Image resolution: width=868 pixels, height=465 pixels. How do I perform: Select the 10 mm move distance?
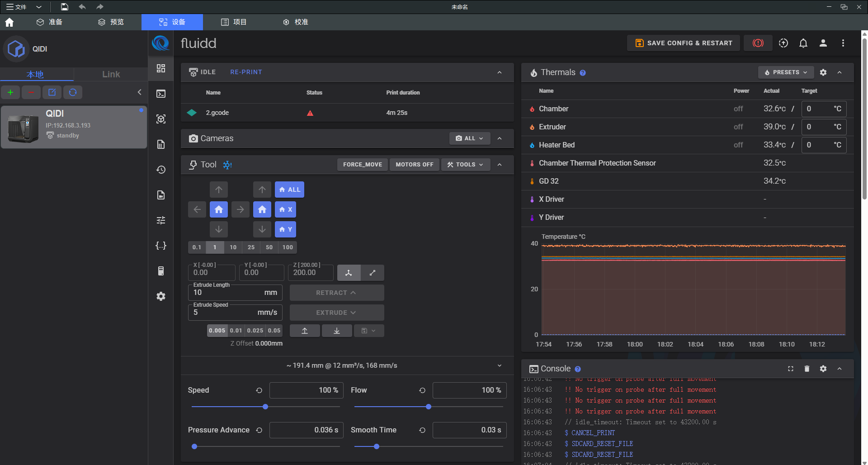point(233,247)
